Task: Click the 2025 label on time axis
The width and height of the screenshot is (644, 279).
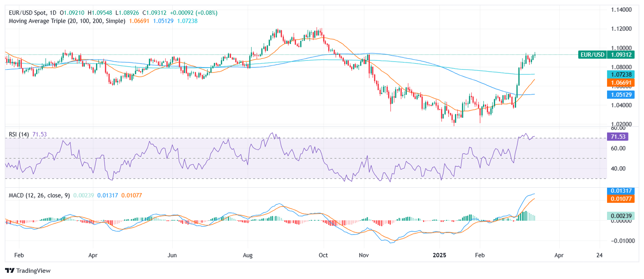Action: [440, 255]
